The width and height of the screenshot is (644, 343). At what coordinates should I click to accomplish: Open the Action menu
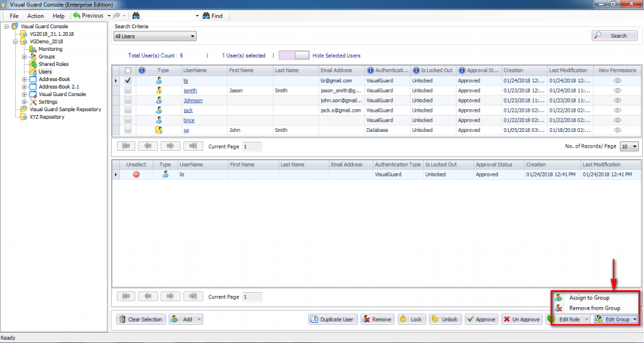(35, 16)
